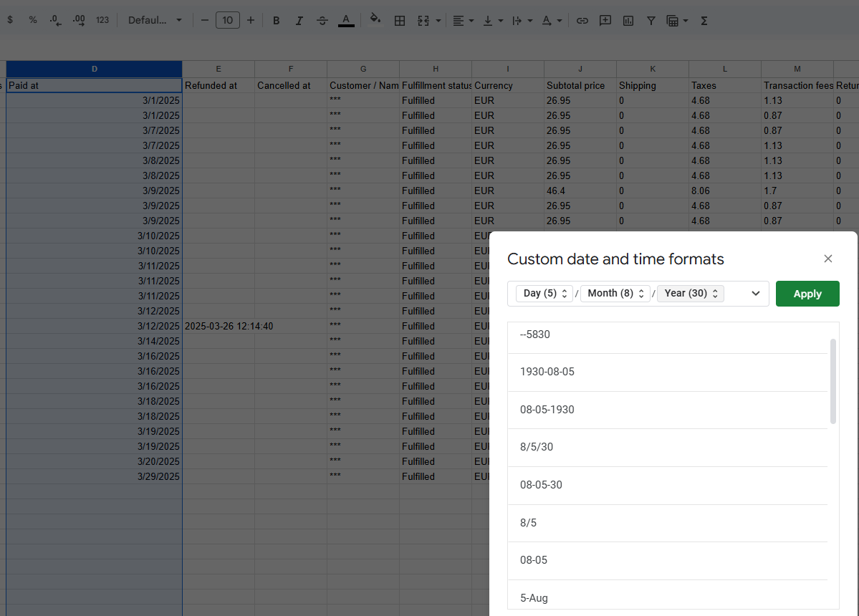Click the Paid at header cell
The image size is (859, 616).
point(95,85)
